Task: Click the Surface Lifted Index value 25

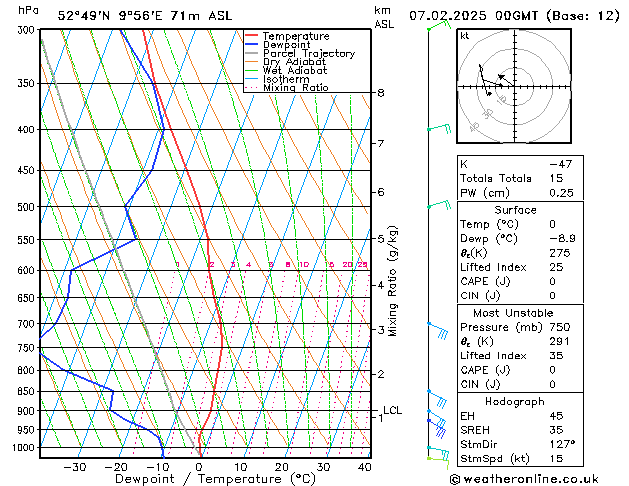Action: [x=556, y=267]
